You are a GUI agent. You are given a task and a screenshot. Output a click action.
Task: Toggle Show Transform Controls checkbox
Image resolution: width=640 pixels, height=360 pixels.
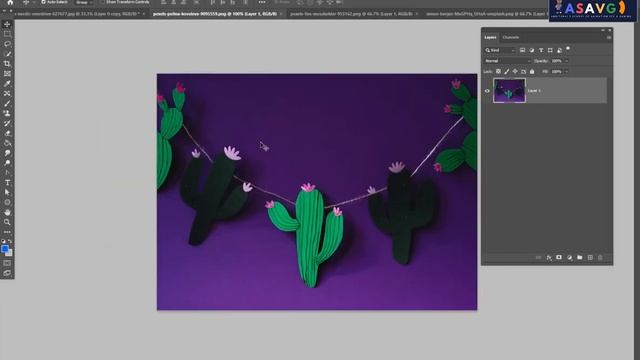(103, 2)
